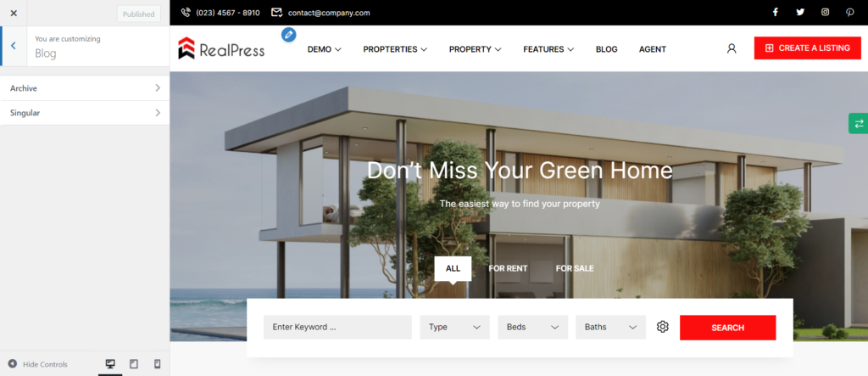Click CREATE A LISTING button
Screen dimensions: 868x376
click(808, 48)
